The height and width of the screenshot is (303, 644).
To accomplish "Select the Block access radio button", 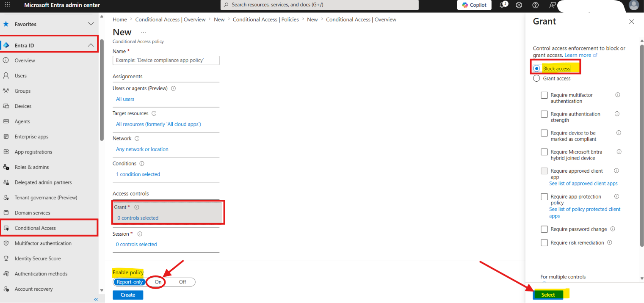I will point(536,68).
